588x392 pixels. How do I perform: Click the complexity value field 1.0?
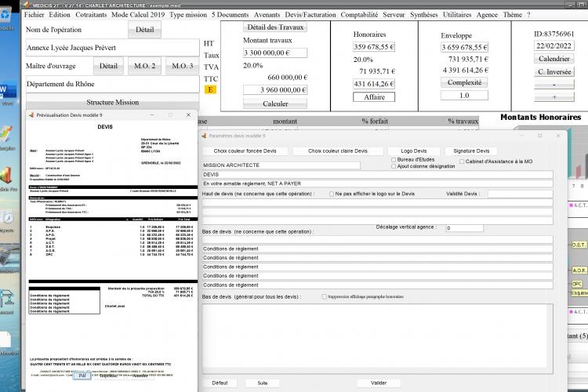tap(464, 96)
